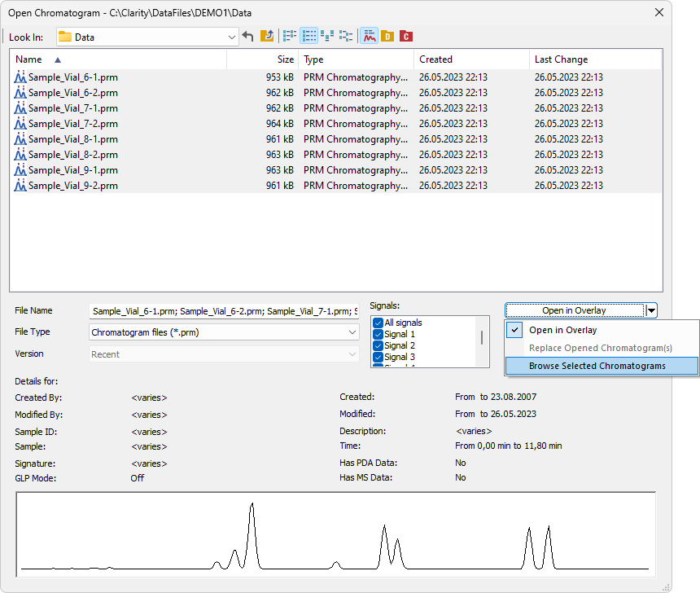
Task: Open the File Type dropdown
Action: pyautogui.click(x=352, y=332)
